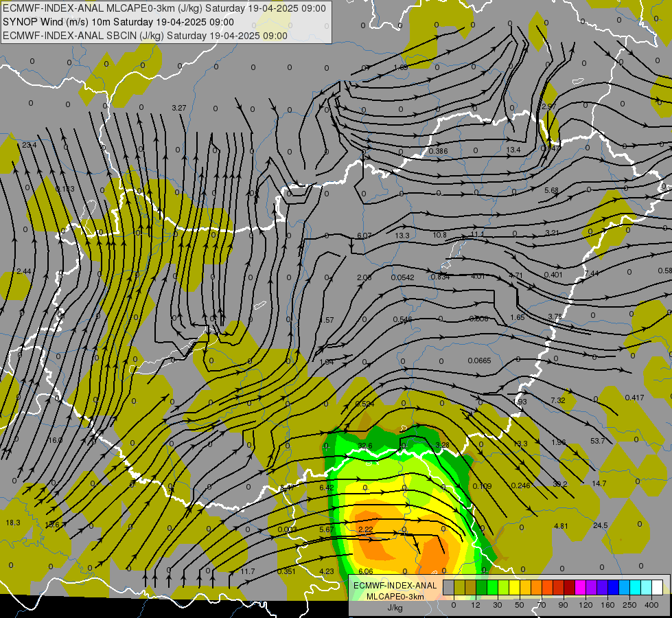Click the 0.0665 map value
This screenshot has height=618, width=672.
[x=480, y=360]
